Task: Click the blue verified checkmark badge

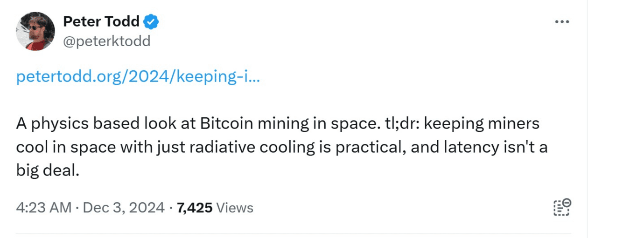Action: 151,21
